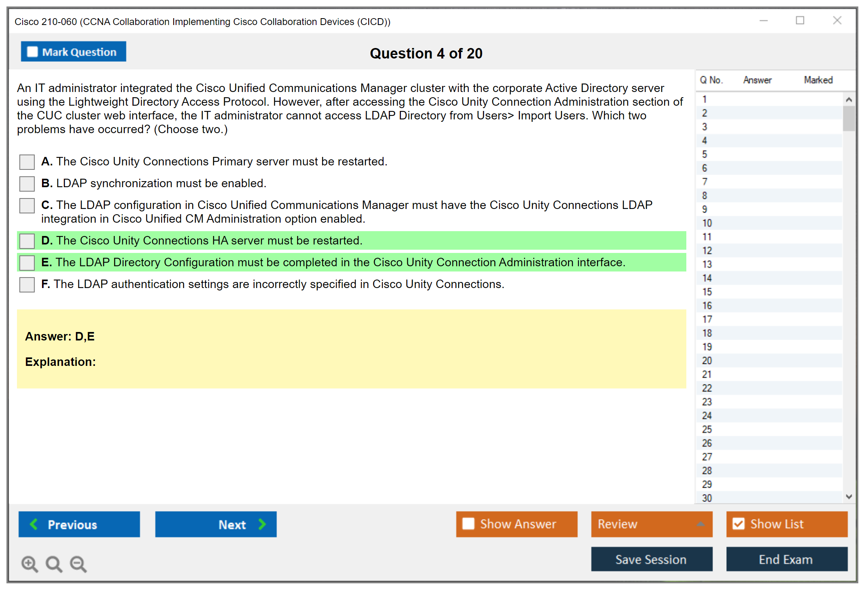Click the green left arrow on Previous
868x593 pixels.
tap(34, 524)
